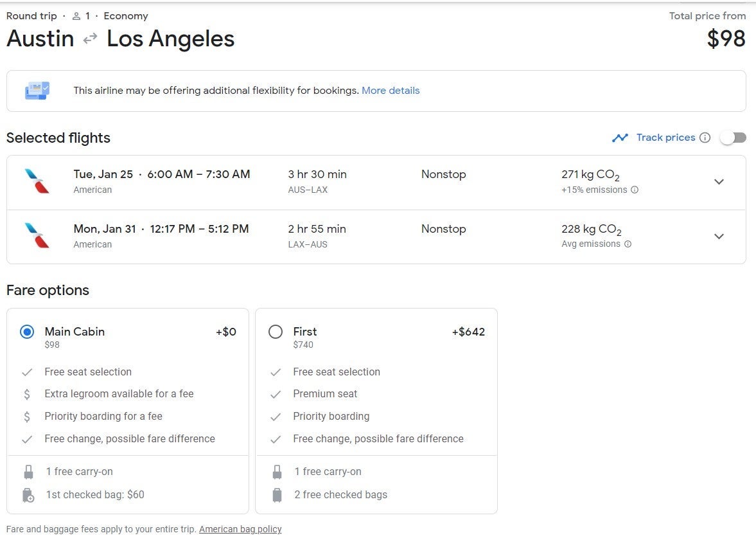Click the info icon beside Track prices

coord(705,138)
